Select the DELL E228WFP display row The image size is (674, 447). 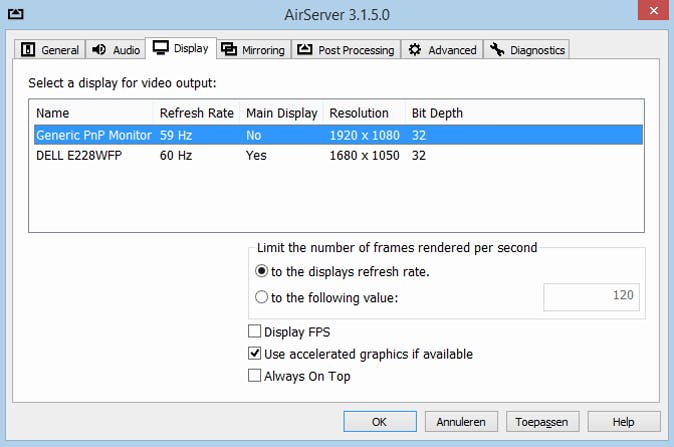338,155
